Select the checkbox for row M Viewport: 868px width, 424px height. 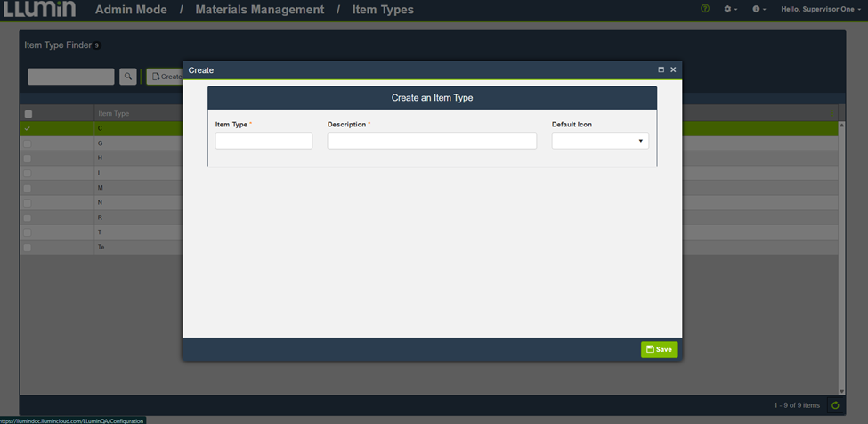click(x=28, y=188)
